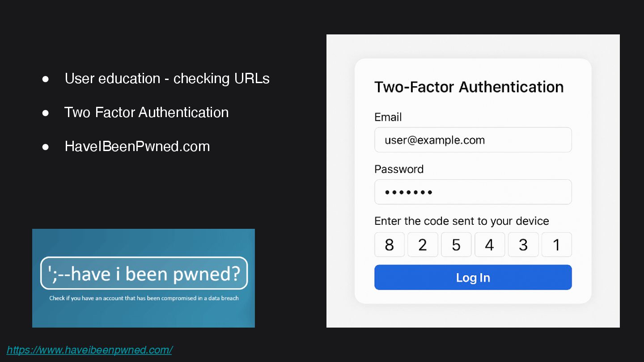Click the 'have i been pwned?' logo
Screen dimensions: 644x362
pos(144,273)
